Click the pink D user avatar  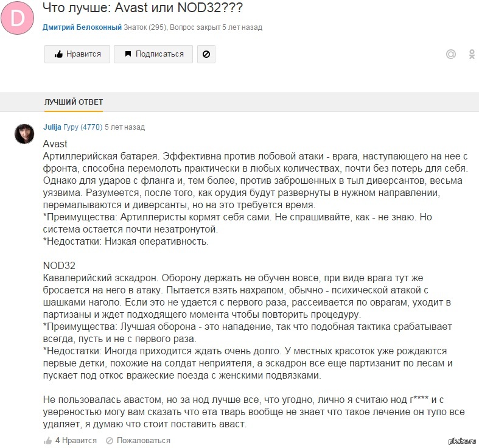(x=17, y=18)
